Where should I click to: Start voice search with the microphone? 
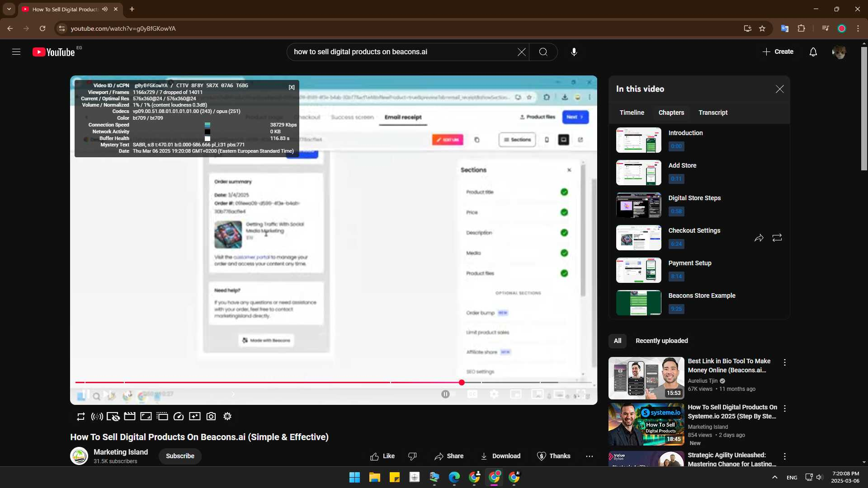coord(574,52)
